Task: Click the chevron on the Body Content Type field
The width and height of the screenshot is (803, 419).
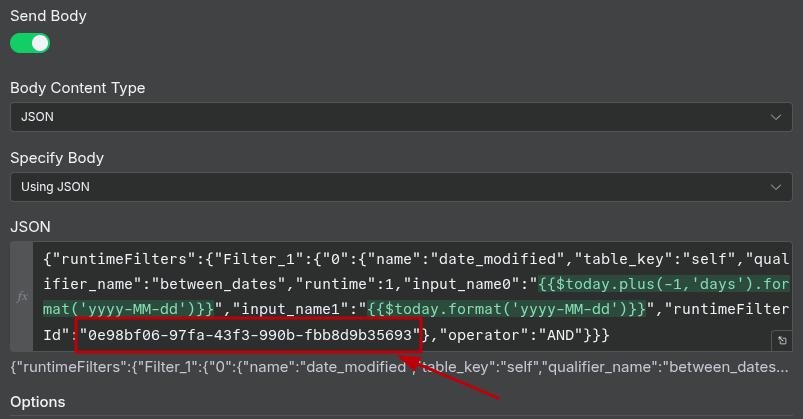Action: 776,117
